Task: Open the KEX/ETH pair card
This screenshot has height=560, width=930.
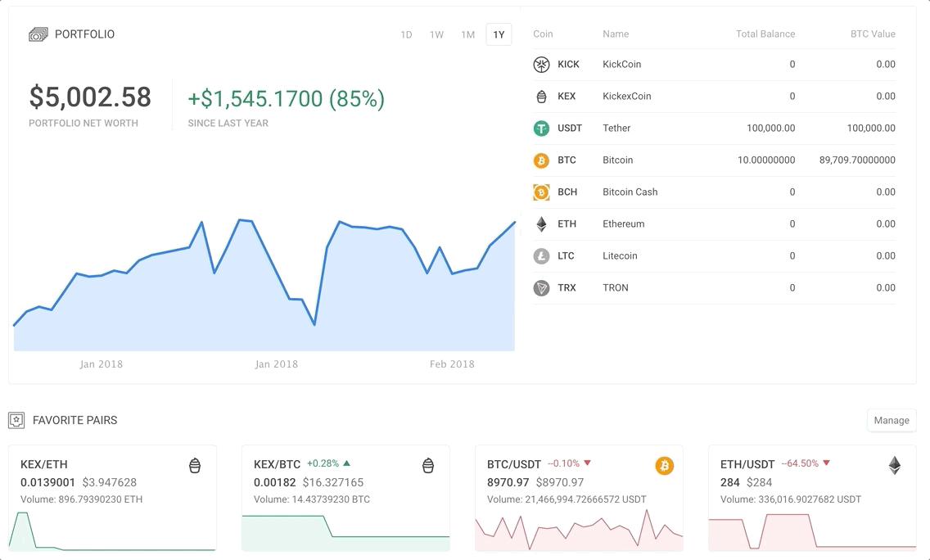Action: (x=112, y=499)
